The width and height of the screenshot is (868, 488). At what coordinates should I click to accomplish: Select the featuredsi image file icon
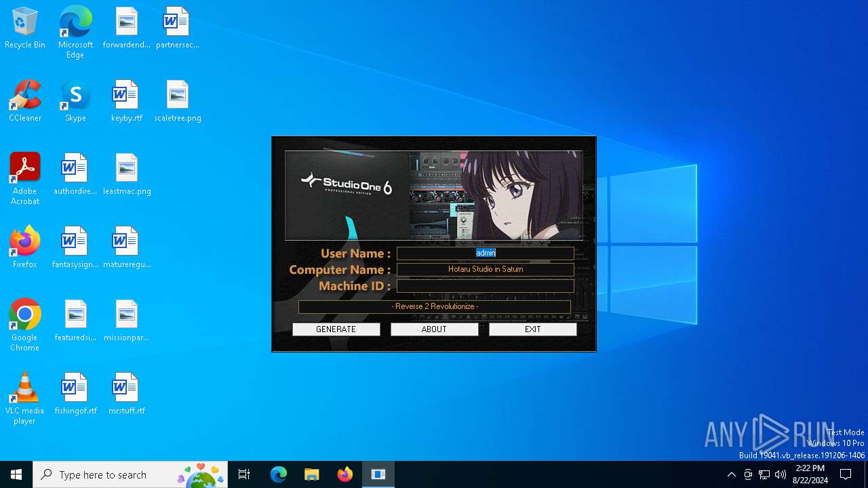tap(75, 321)
